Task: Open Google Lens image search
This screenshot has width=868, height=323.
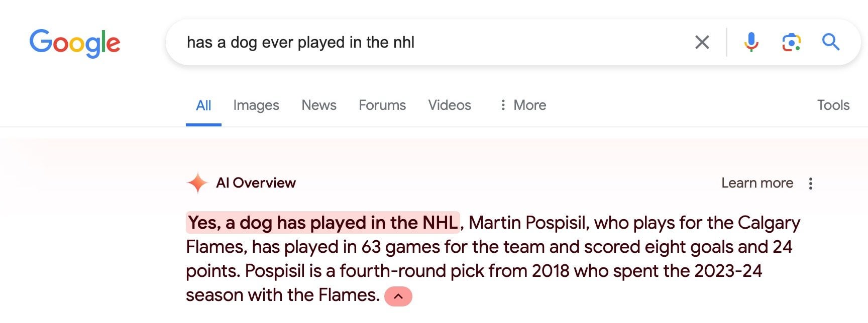Action: (x=791, y=42)
